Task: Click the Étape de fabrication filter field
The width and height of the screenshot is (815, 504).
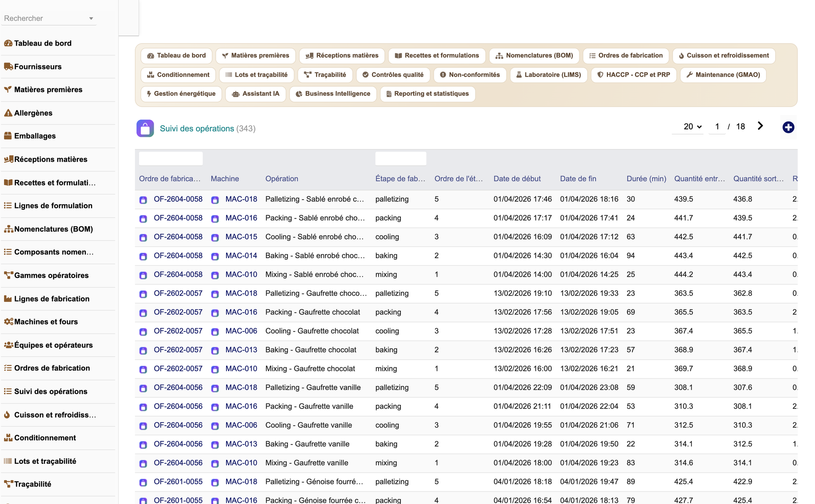Action: (x=401, y=159)
